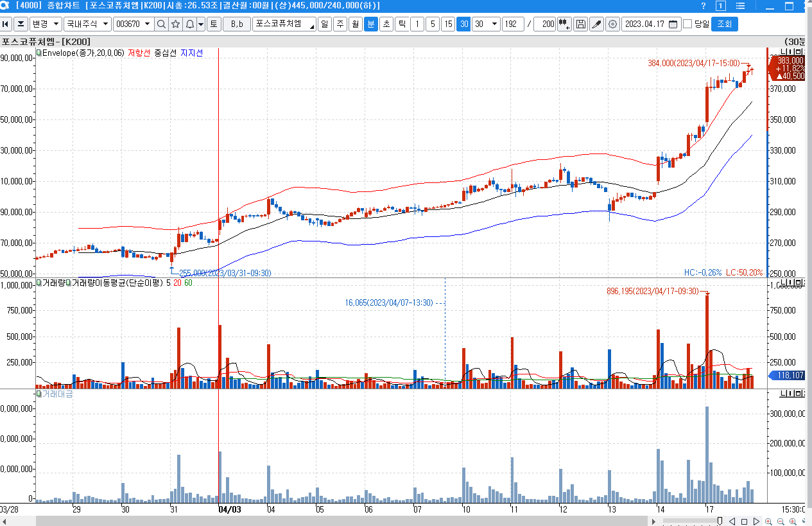The height and width of the screenshot is (526, 812).
Task: Click the 토 button
Action: (x=214, y=24)
